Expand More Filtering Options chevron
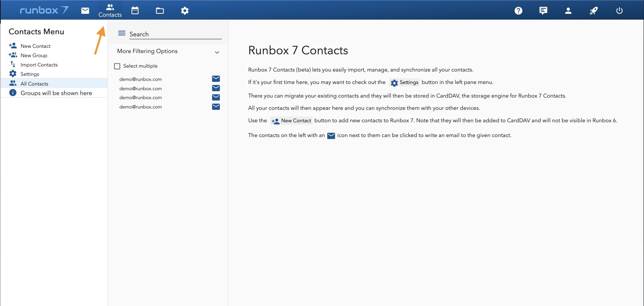This screenshot has height=306, width=644. tap(217, 52)
